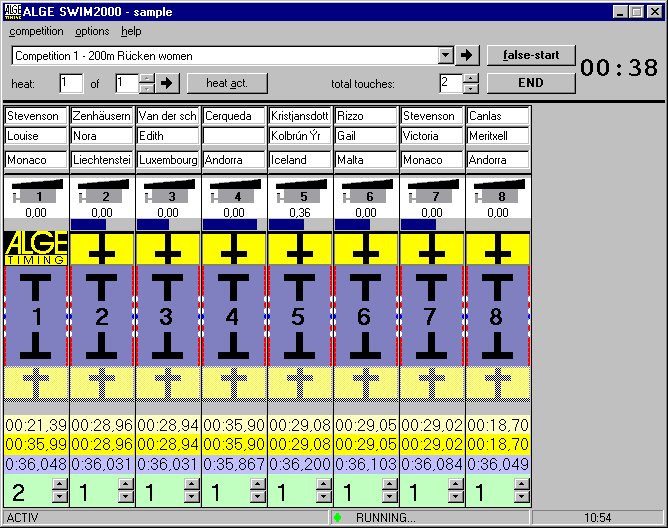Click lane 2 start block icon
Image resolution: width=668 pixels, height=528 pixels.
104,191
